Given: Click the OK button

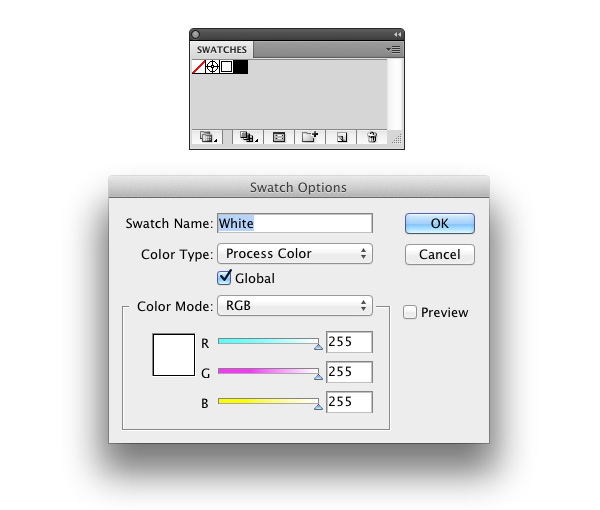Looking at the screenshot, I should (440, 223).
